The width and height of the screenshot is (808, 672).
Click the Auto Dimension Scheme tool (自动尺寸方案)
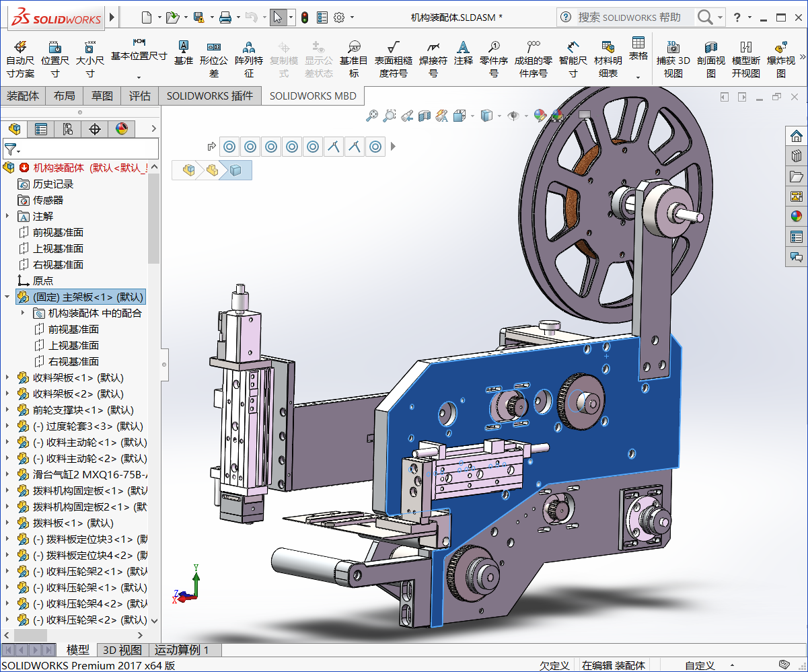20,59
